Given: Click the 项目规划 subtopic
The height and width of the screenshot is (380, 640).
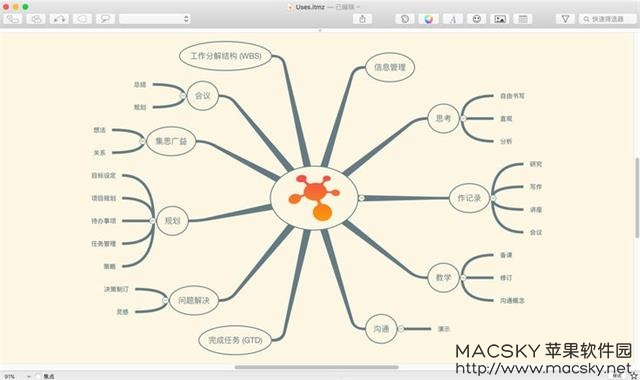Looking at the screenshot, I should click(x=104, y=198).
